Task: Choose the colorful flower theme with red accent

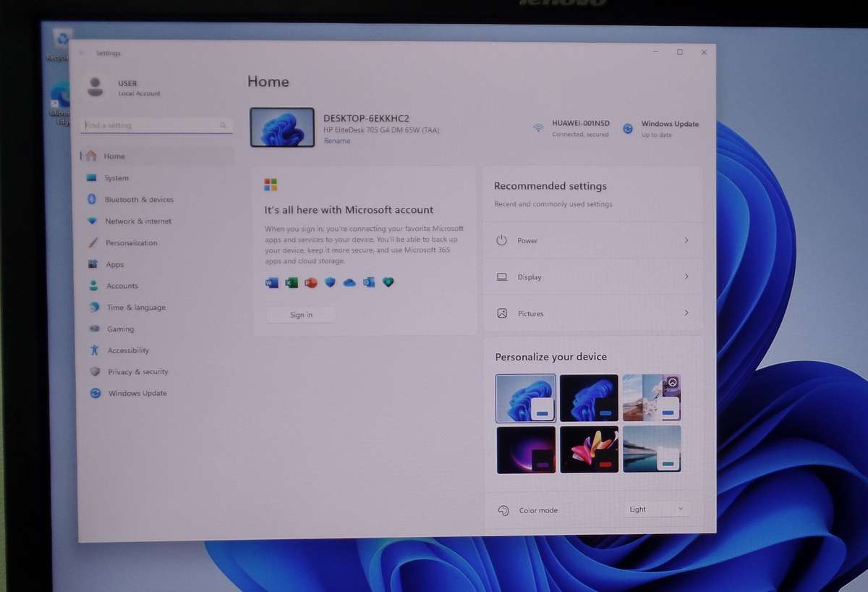Action: [589, 449]
